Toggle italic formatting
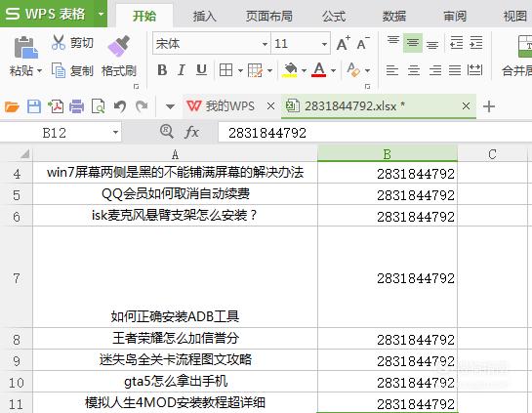532x413 pixels. coord(182,70)
